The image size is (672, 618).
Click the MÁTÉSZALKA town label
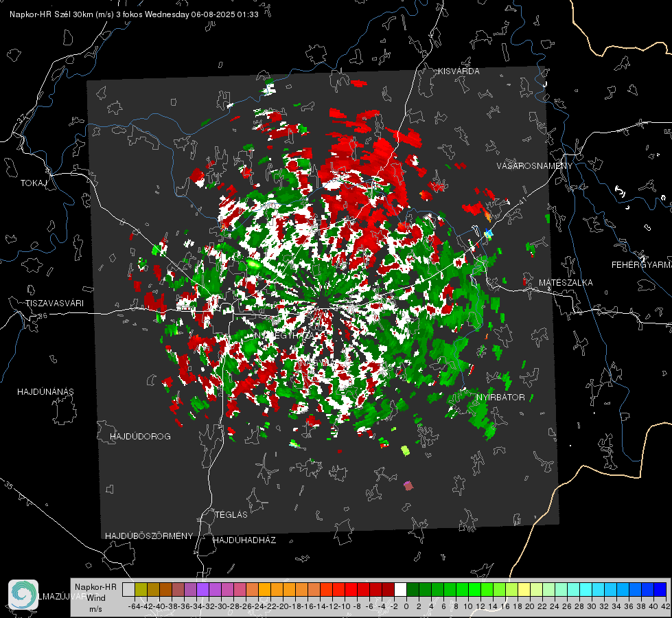click(566, 283)
